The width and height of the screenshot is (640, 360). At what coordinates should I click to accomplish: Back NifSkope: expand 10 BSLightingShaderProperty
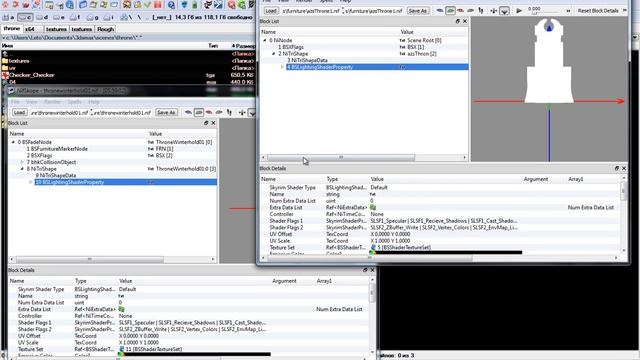coord(31,182)
